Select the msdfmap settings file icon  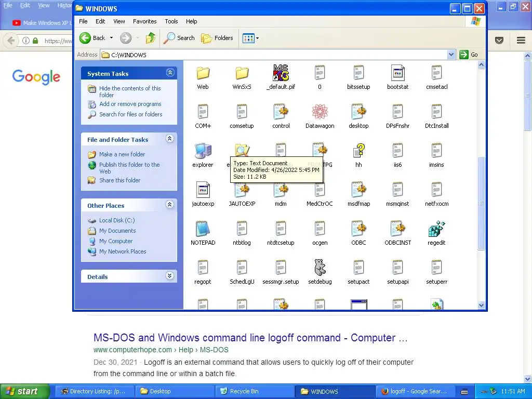[358, 190]
